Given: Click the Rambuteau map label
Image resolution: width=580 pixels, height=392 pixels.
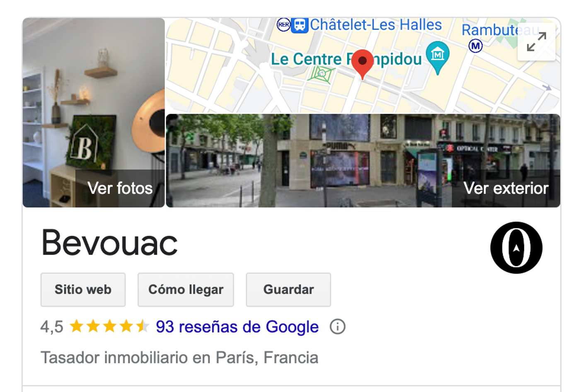Looking at the screenshot, I should (500, 30).
